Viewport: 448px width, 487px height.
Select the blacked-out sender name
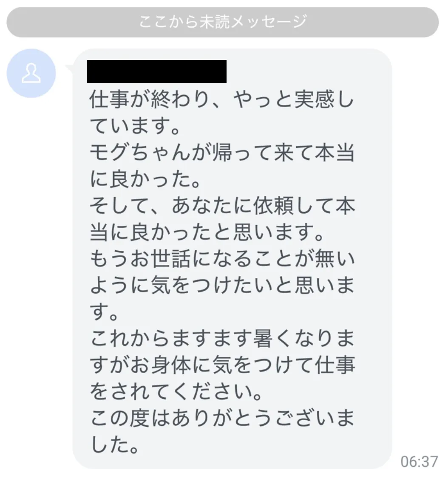tap(156, 71)
